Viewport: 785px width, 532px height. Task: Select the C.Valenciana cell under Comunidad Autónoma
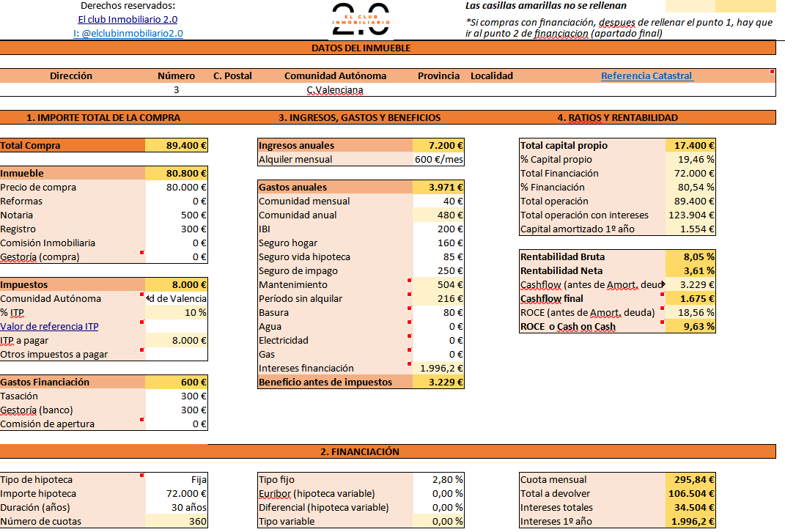(335, 90)
